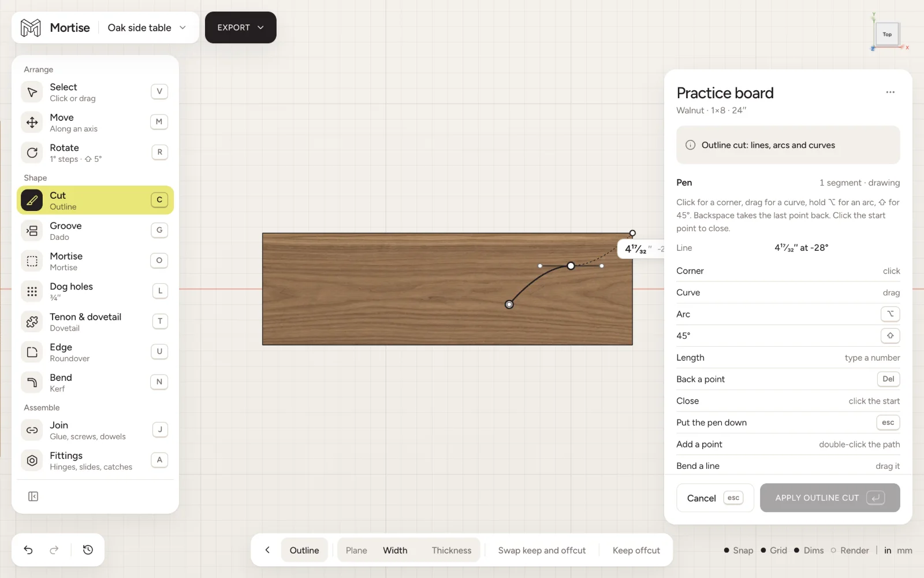Enable Render mode
924x578 pixels.
(850, 550)
